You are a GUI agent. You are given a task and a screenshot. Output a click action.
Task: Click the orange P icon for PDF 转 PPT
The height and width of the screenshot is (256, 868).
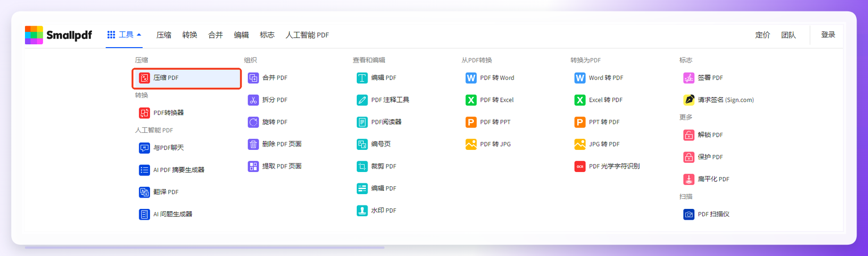coord(471,122)
